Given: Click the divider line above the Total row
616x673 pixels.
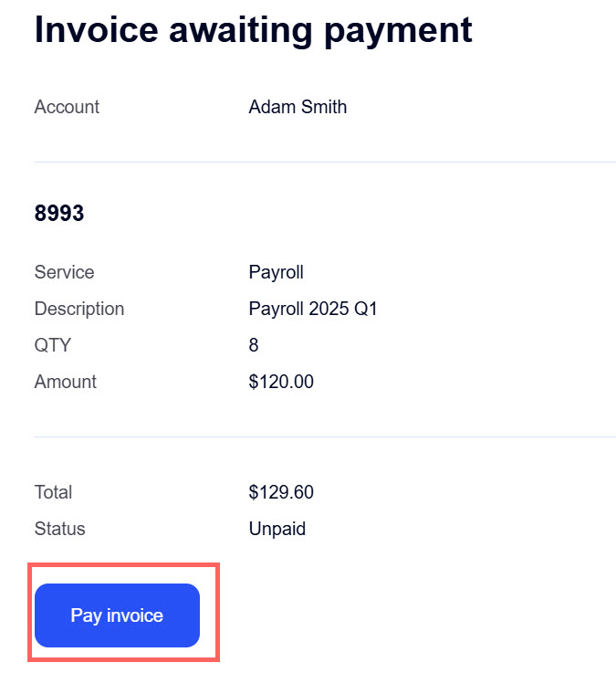Looking at the screenshot, I should click(x=325, y=437).
